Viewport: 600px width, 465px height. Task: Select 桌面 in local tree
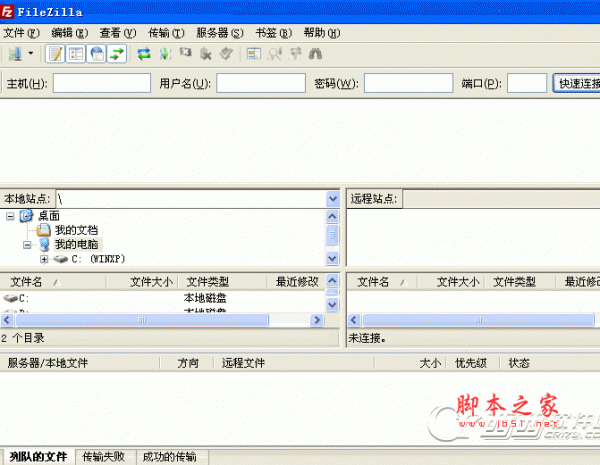(49, 216)
